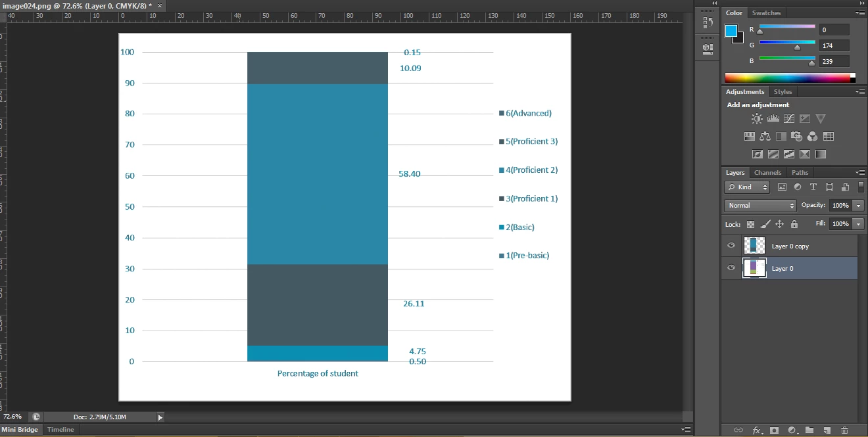
Task: Open the Adjustments panel flyout menu
Action: (x=860, y=92)
